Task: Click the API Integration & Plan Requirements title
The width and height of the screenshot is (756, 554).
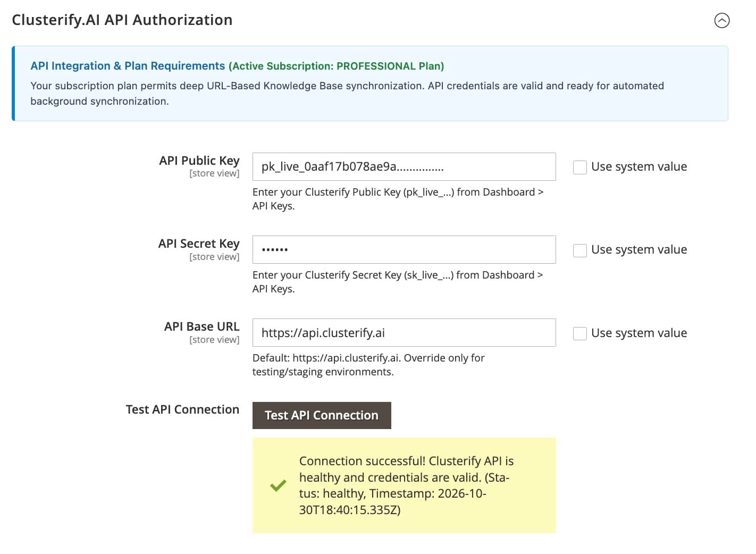Action: pyautogui.click(x=128, y=66)
